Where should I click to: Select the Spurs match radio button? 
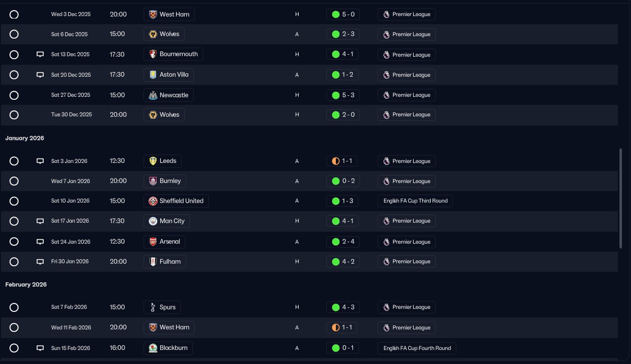point(14,307)
